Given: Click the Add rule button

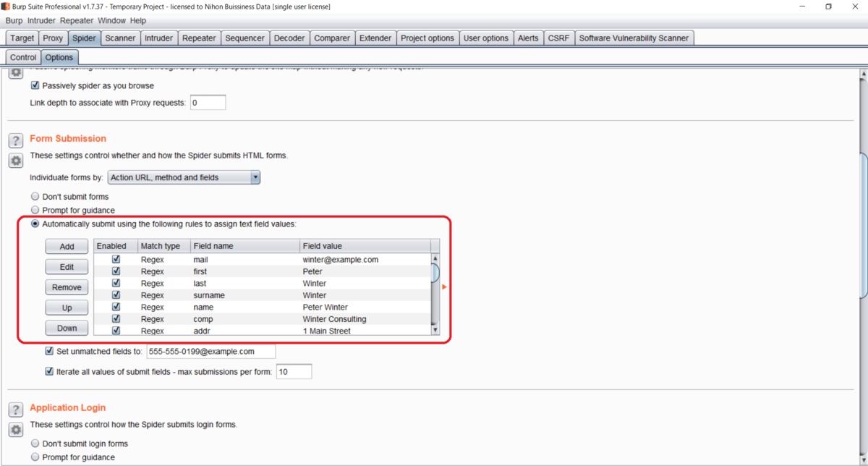Looking at the screenshot, I should pos(67,247).
